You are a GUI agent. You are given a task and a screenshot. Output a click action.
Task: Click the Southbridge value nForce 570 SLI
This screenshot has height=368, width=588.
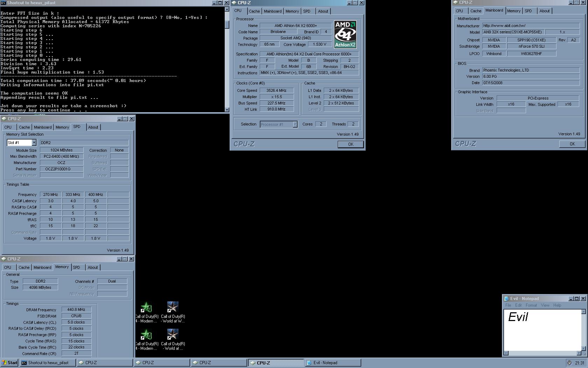(531, 46)
